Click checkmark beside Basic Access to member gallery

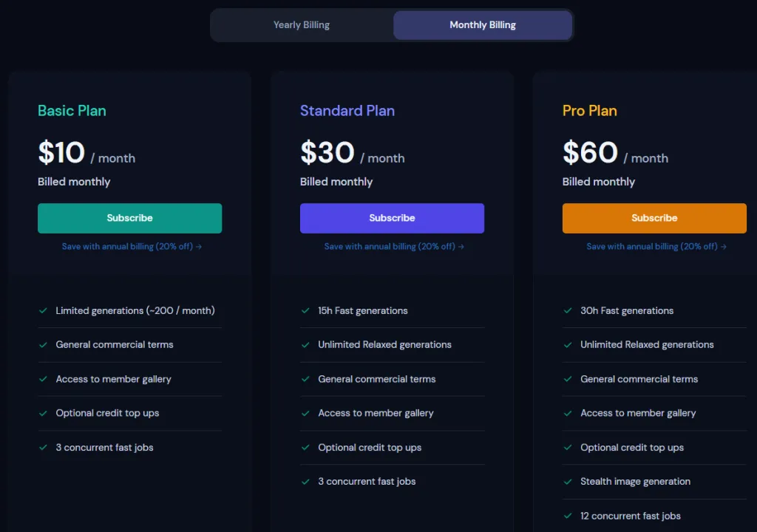click(x=43, y=379)
